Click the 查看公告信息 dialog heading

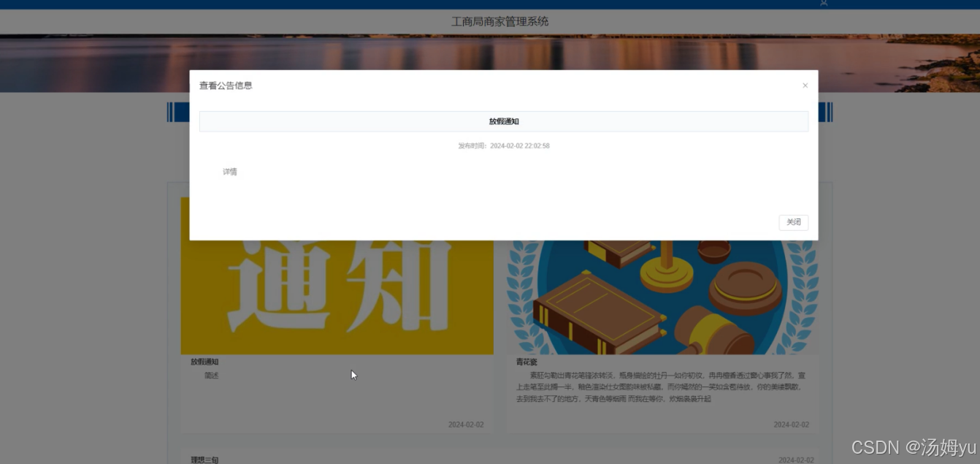point(226,85)
